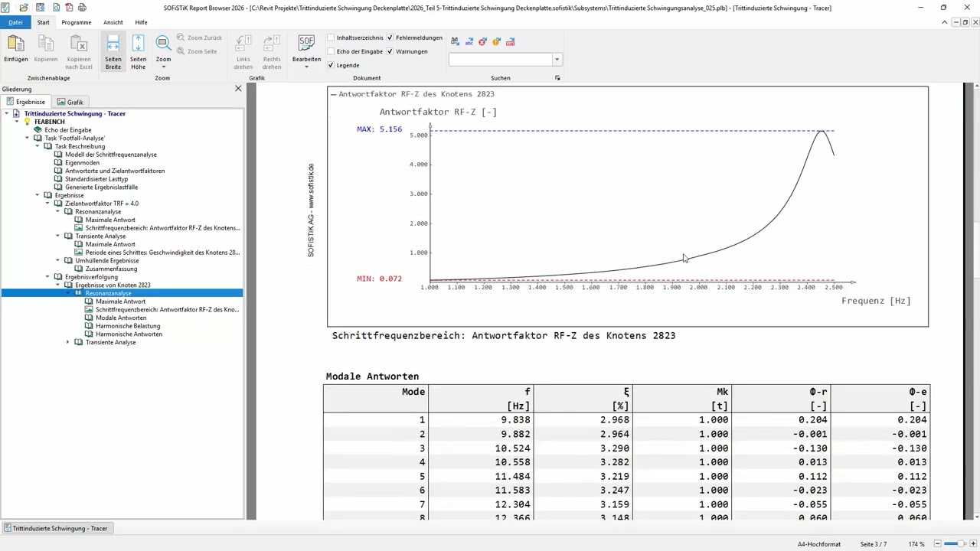Click the 174 % zoom value
This screenshot has width=980, height=551.
[x=917, y=544]
